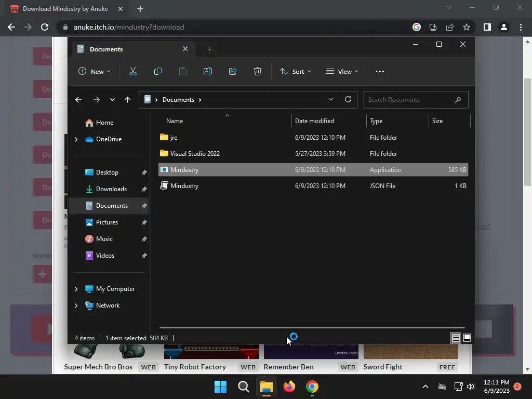The width and height of the screenshot is (532, 399).
Task: Go up one folder level arrow
Action: [128, 100]
